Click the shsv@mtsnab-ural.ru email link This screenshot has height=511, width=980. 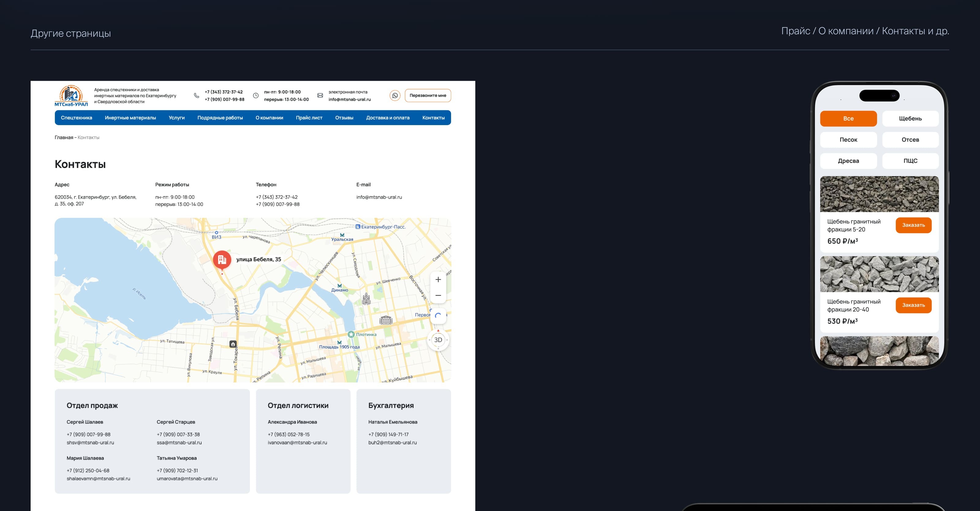click(x=90, y=442)
